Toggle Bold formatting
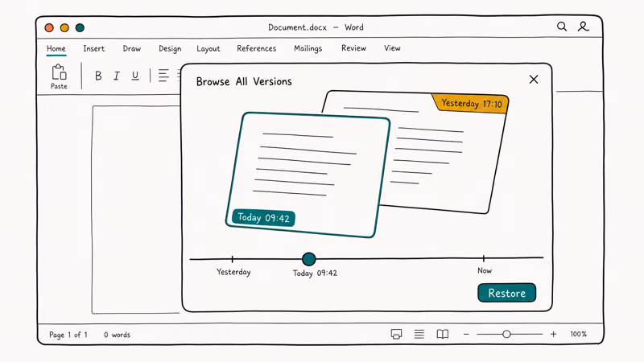Viewport: 644px width, 362px height. (98, 76)
